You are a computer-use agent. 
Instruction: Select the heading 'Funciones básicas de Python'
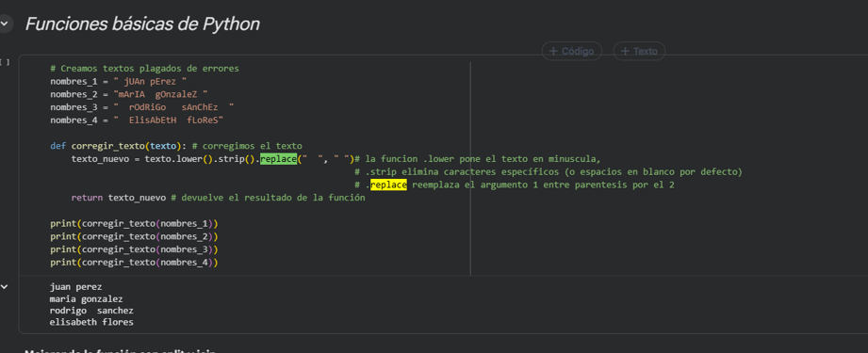tap(142, 24)
